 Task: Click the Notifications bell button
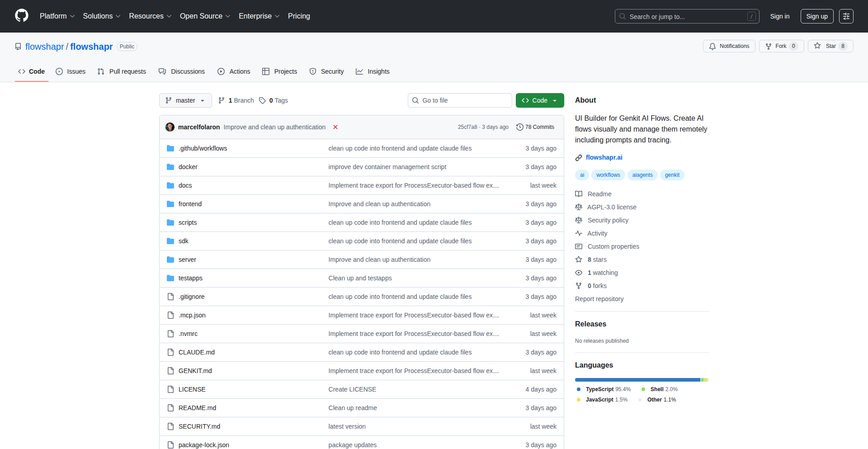click(729, 46)
